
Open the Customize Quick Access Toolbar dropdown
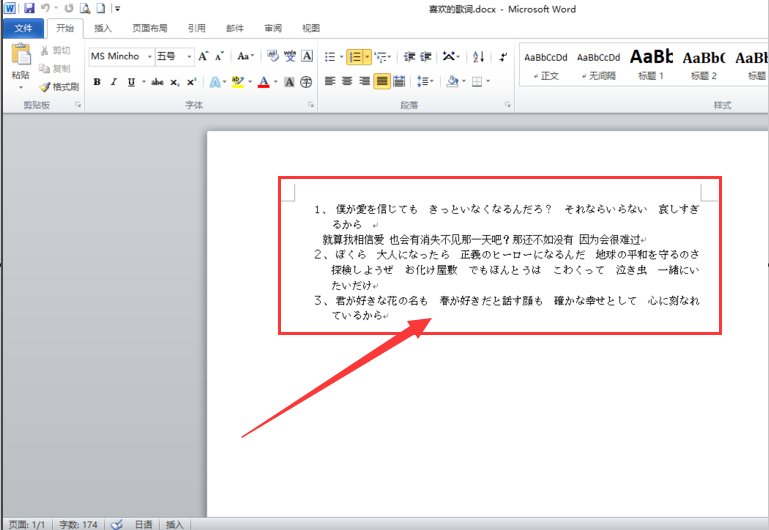pyautogui.click(x=117, y=8)
